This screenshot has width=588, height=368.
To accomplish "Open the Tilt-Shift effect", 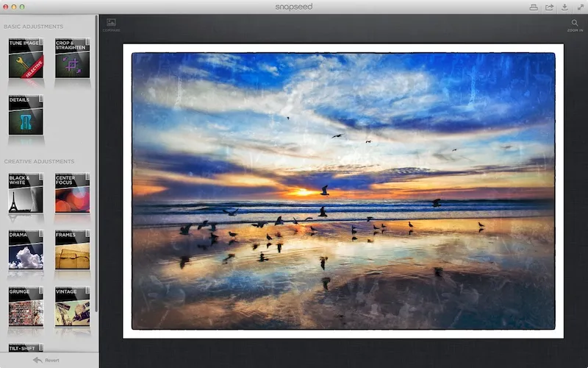I will (x=26, y=347).
